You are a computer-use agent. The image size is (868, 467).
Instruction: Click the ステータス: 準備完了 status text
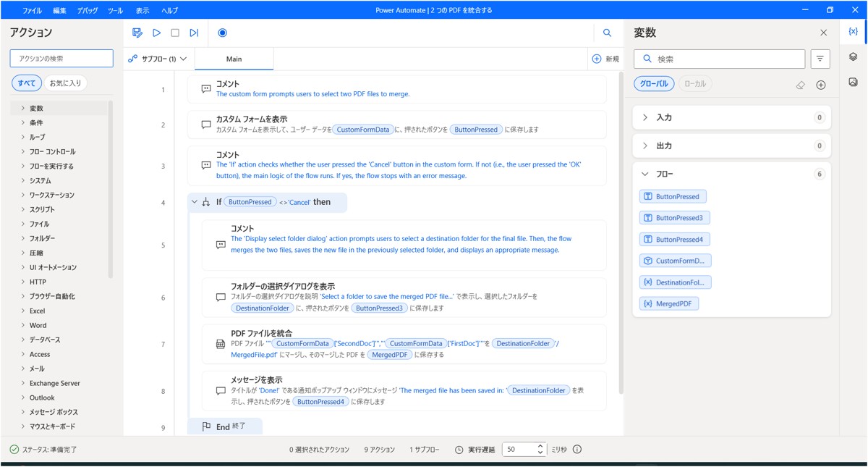tap(49, 450)
